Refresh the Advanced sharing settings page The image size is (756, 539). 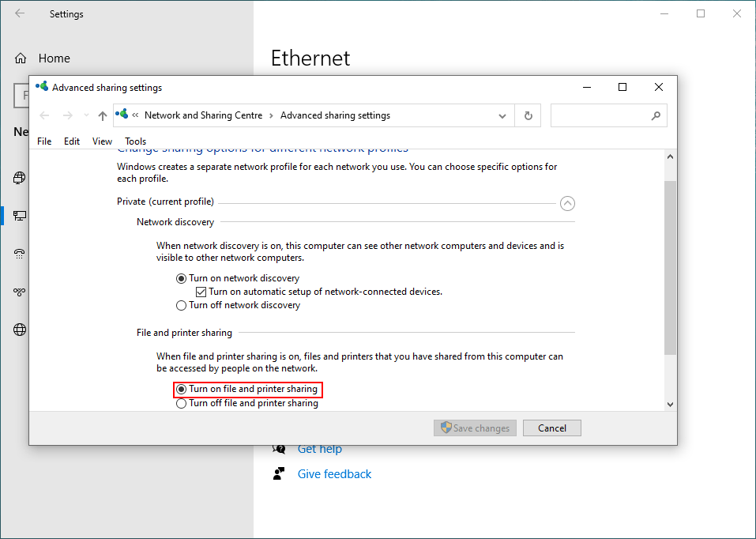528,115
